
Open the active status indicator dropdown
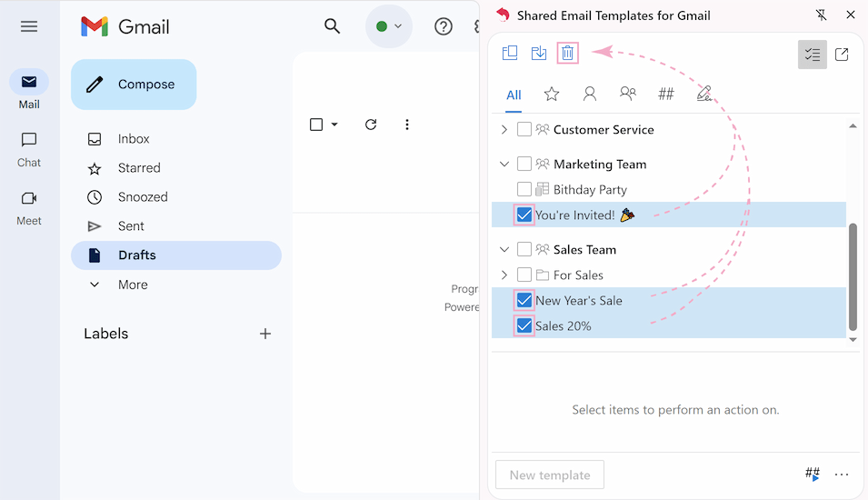pos(389,26)
